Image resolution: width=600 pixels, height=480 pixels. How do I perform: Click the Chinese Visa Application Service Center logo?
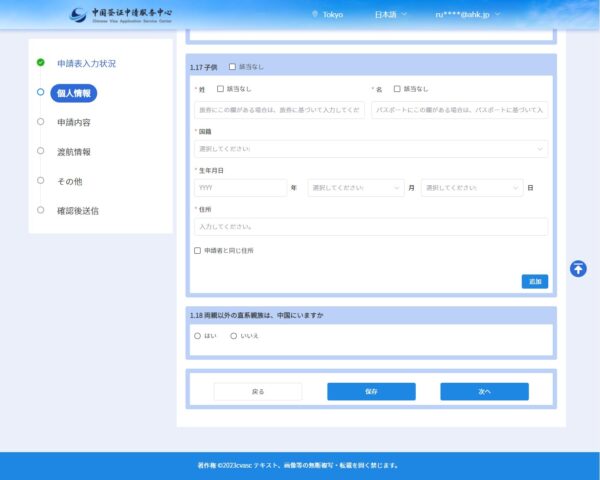[x=126, y=15]
